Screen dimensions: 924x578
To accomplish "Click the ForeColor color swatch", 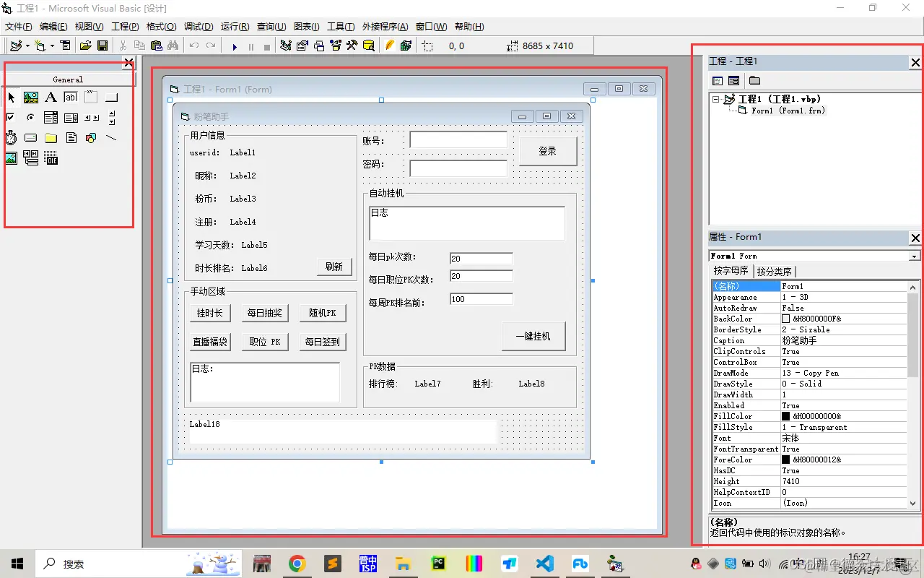I will tap(786, 460).
